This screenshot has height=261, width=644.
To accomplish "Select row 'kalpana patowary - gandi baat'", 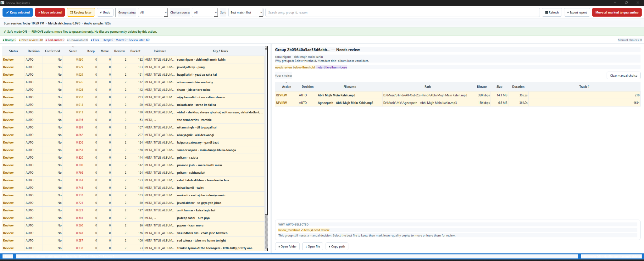I will pyautogui.click(x=134, y=142).
